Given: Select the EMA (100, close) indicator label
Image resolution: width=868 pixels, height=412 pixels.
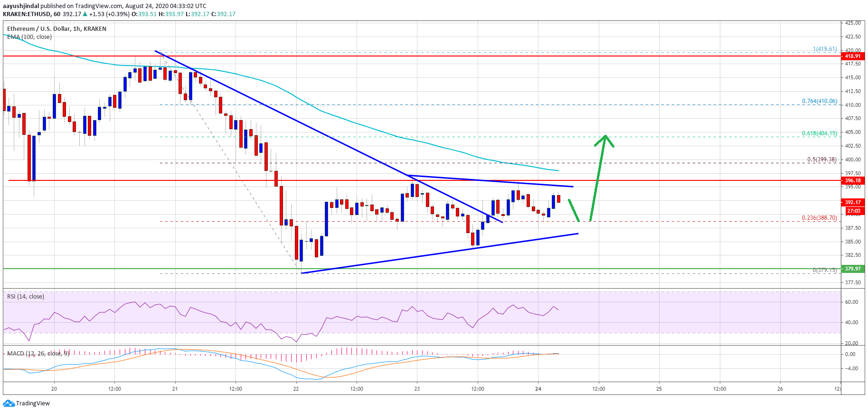Looking at the screenshot, I should click(x=29, y=37).
